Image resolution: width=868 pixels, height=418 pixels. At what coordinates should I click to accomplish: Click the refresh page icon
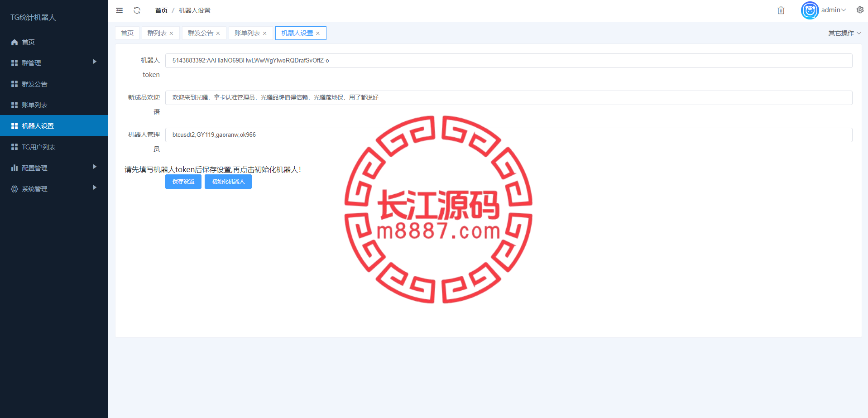[x=137, y=10]
